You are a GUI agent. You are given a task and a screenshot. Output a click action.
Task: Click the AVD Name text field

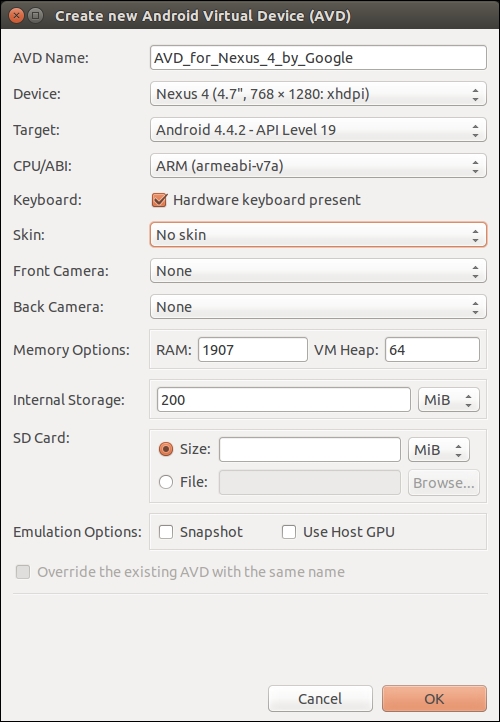pyautogui.click(x=318, y=58)
